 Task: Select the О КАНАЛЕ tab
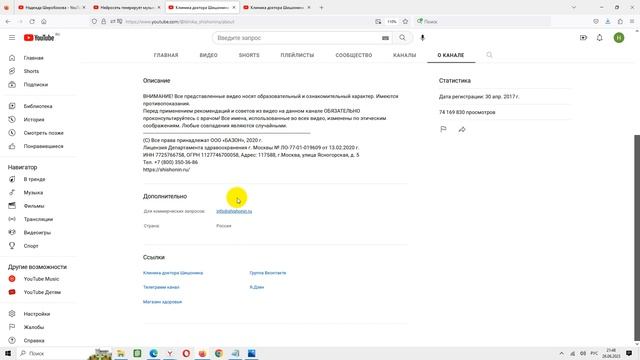451,55
